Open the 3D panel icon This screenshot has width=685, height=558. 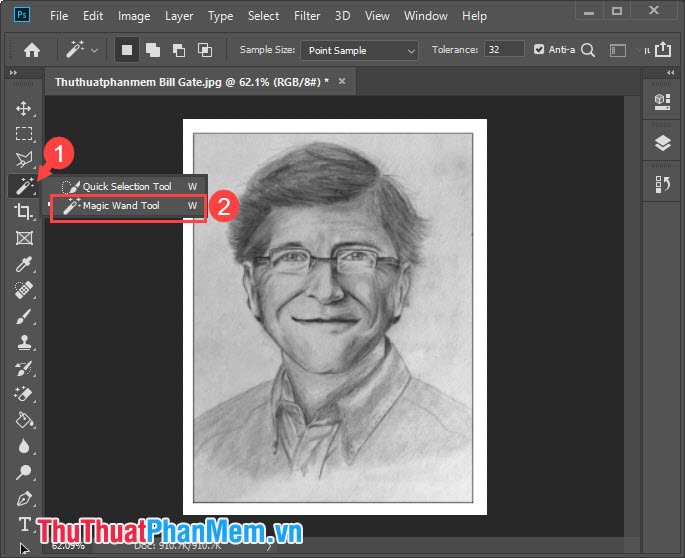662,102
